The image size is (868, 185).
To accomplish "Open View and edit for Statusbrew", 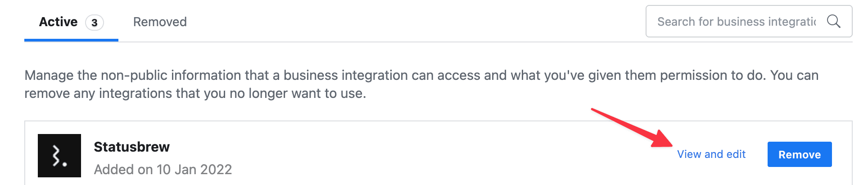I will pyautogui.click(x=711, y=154).
